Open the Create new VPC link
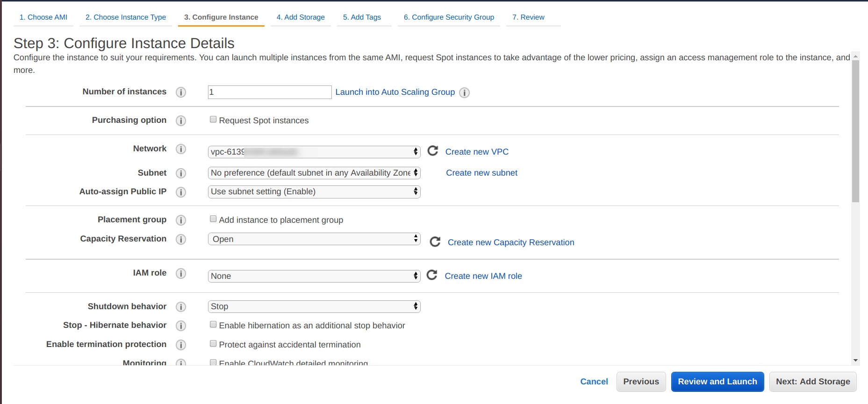 (477, 152)
